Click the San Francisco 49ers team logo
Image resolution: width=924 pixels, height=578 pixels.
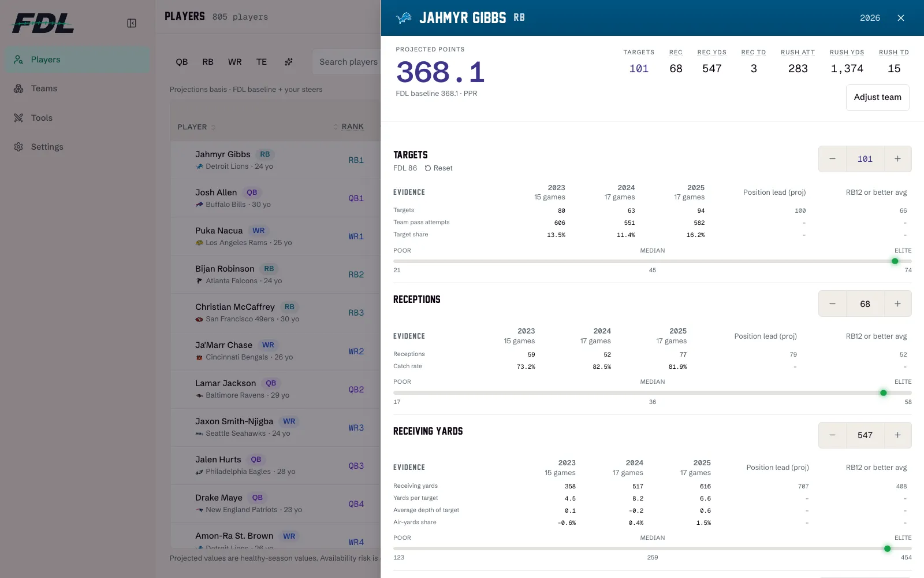pyautogui.click(x=199, y=319)
